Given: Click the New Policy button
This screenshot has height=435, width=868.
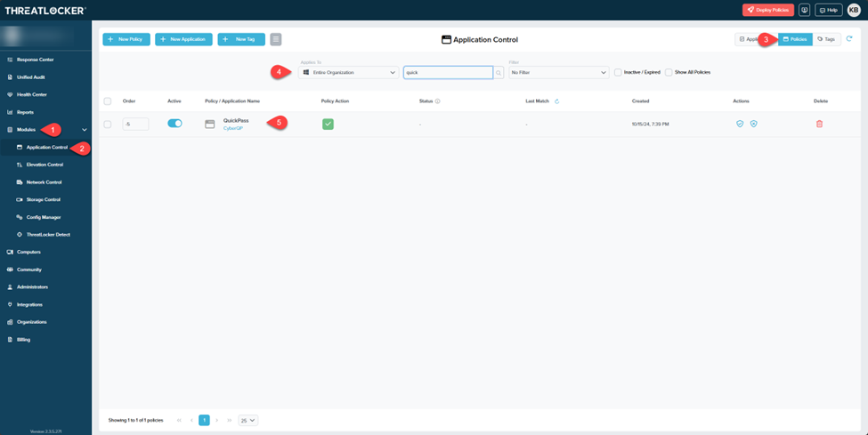Looking at the screenshot, I should click(126, 39).
